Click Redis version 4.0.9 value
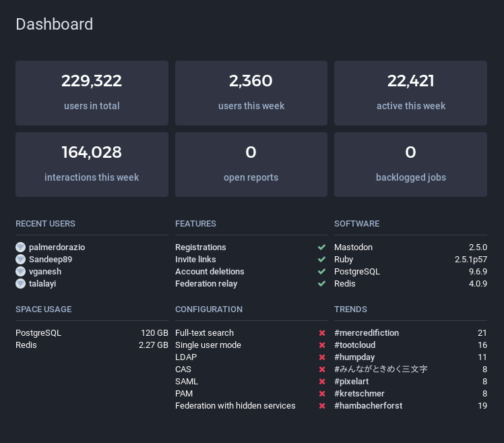This screenshot has height=443, width=504. pyautogui.click(x=478, y=284)
